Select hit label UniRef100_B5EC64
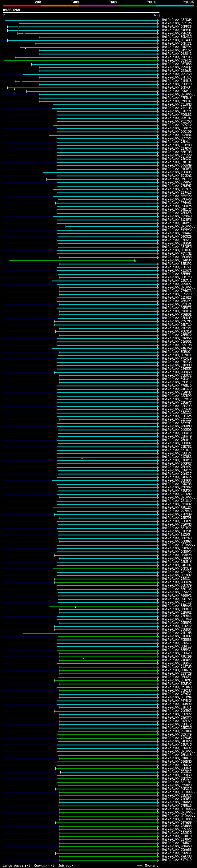The height and width of the screenshot is (868, 197). (x=176, y=352)
